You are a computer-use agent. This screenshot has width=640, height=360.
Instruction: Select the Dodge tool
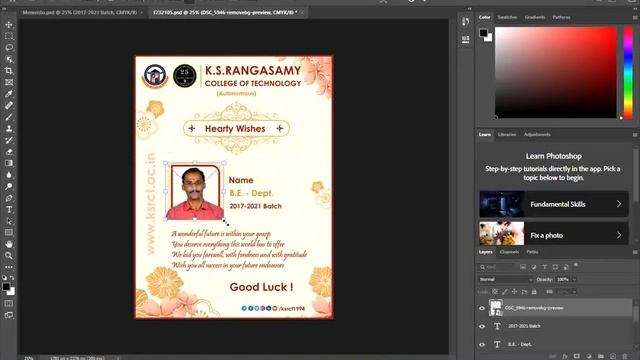[x=9, y=186]
